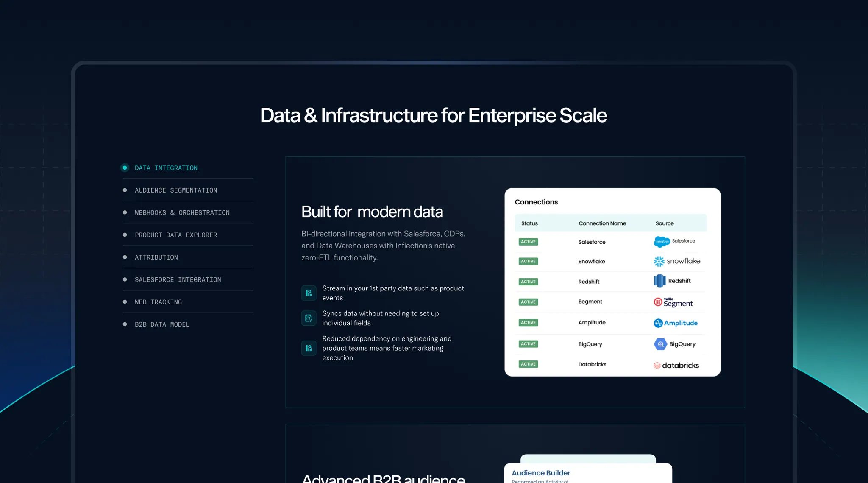Click the Redshift connection name cell
This screenshot has width=868, height=483.
click(589, 282)
